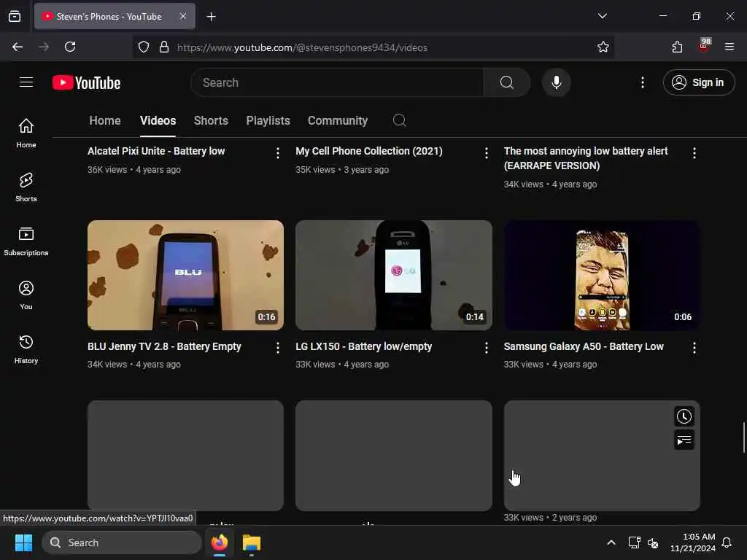Search within channel using magnifier icon
Image resolution: width=747 pixels, height=560 pixels.
[399, 120]
